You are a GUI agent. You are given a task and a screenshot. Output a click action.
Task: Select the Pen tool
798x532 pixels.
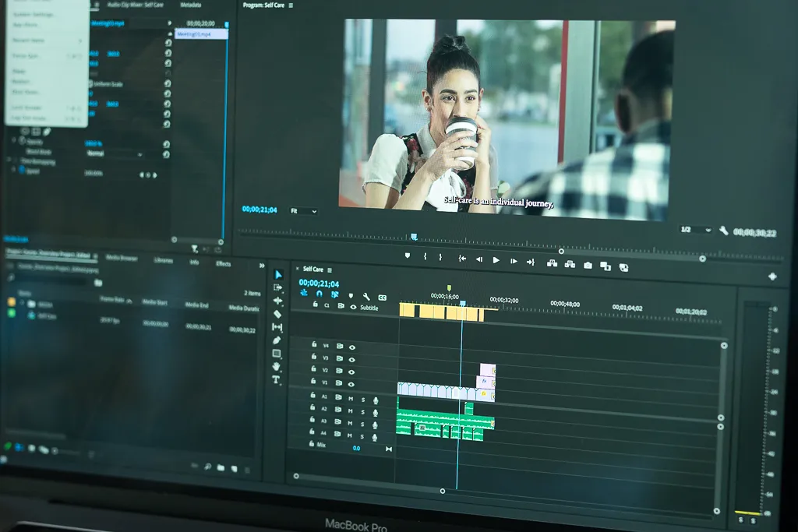pyautogui.click(x=277, y=340)
